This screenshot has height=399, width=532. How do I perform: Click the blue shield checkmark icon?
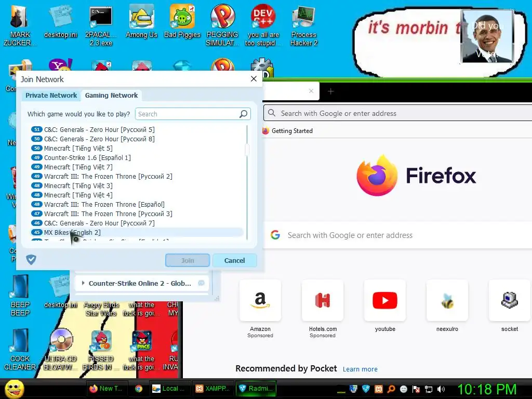(31, 260)
